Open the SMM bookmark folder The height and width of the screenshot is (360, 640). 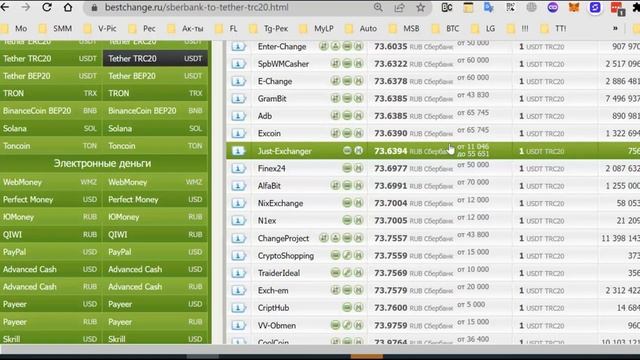56,29
